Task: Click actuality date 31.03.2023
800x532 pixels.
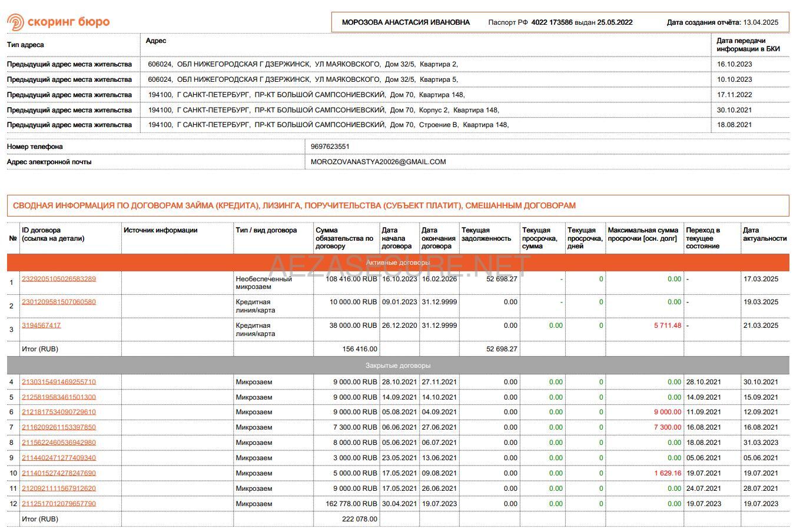Action: coord(761,443)
